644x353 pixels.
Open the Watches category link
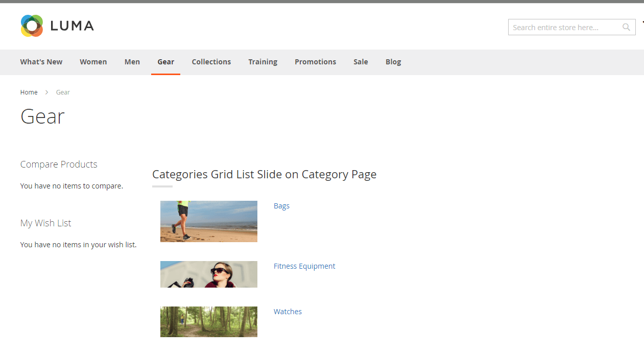coord(288,312)
